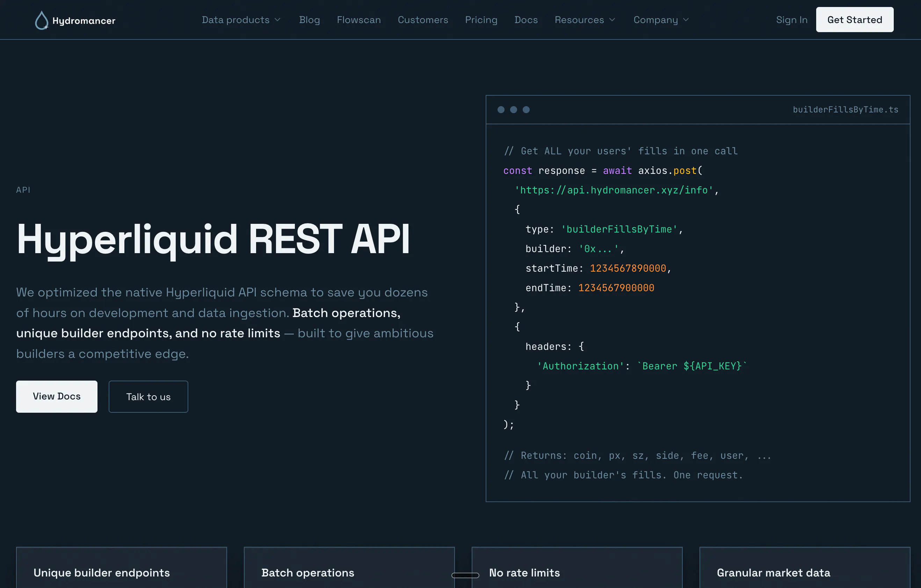Viewport: 921px width, 588px height.
Task: Click the startTime value 1234567890000
Action: point(628,269)
